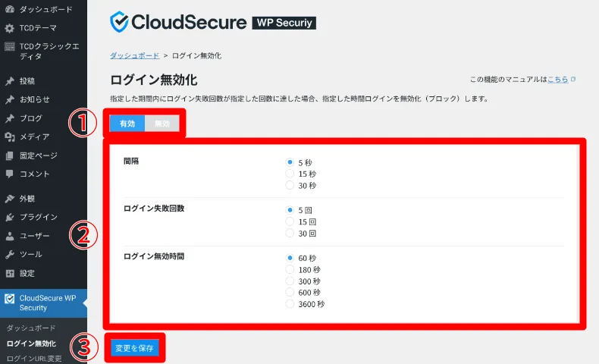The image size is (599, 364).
Task: Click the CloudSecure shield logo in header
Action: coord(119,22)
